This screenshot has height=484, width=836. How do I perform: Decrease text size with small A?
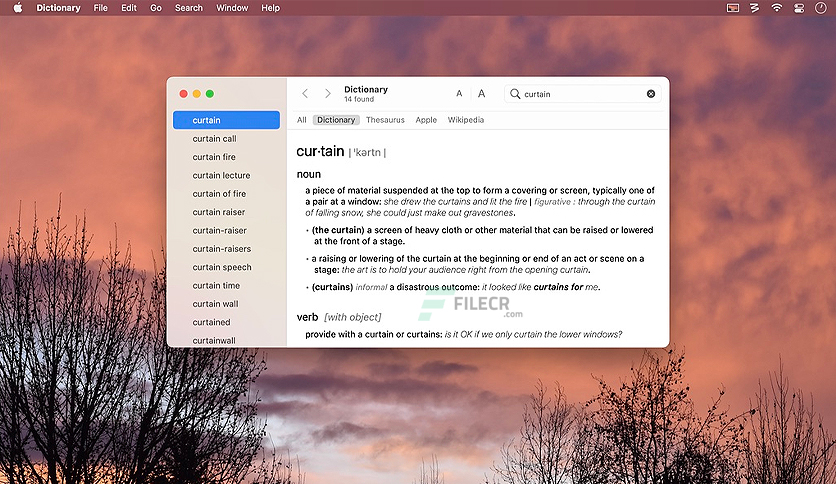pyautogui.click(x=459, y=94)
